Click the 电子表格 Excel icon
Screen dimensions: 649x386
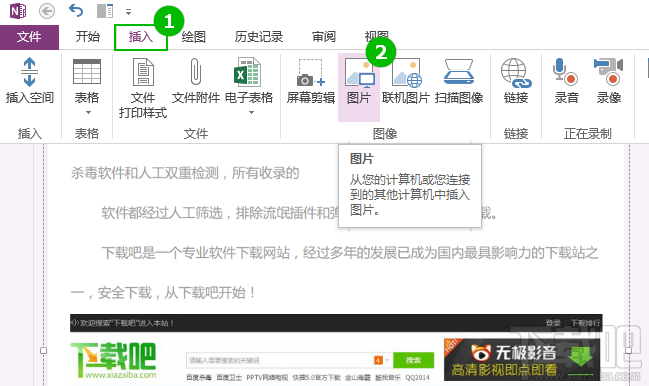point(248,72)
